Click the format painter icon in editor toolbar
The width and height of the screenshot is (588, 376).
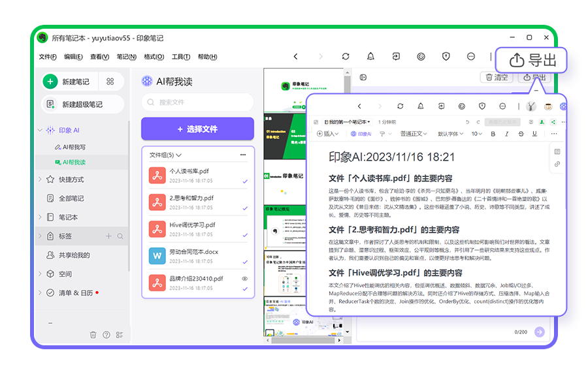[382, 134]
